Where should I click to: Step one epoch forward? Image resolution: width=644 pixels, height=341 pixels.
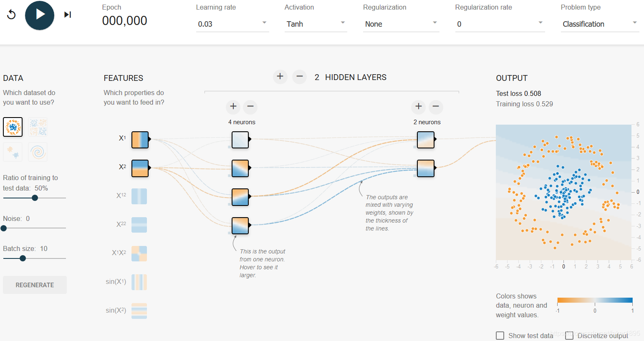coord(68,15)
